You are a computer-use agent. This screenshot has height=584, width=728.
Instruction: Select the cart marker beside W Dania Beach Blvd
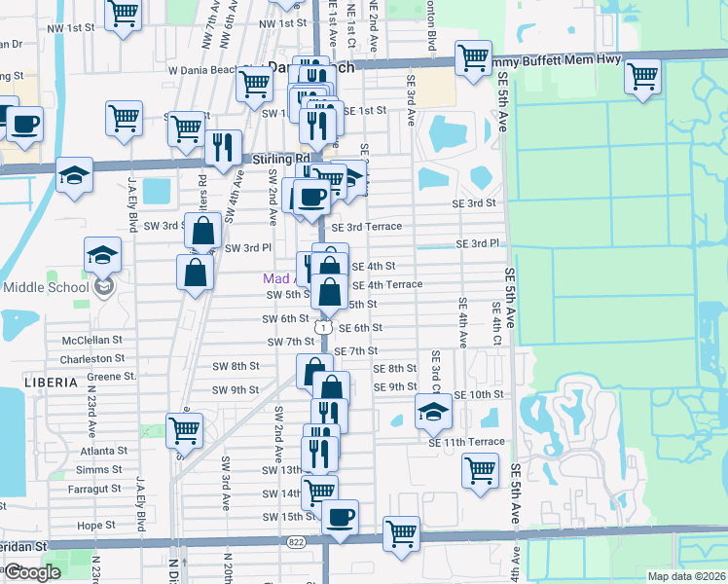254,84
